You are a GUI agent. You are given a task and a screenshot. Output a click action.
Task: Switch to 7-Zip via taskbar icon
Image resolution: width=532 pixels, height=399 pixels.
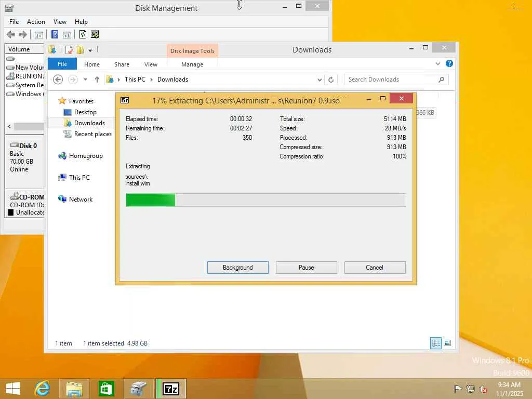pyautogui.click(x=170, y=389)
